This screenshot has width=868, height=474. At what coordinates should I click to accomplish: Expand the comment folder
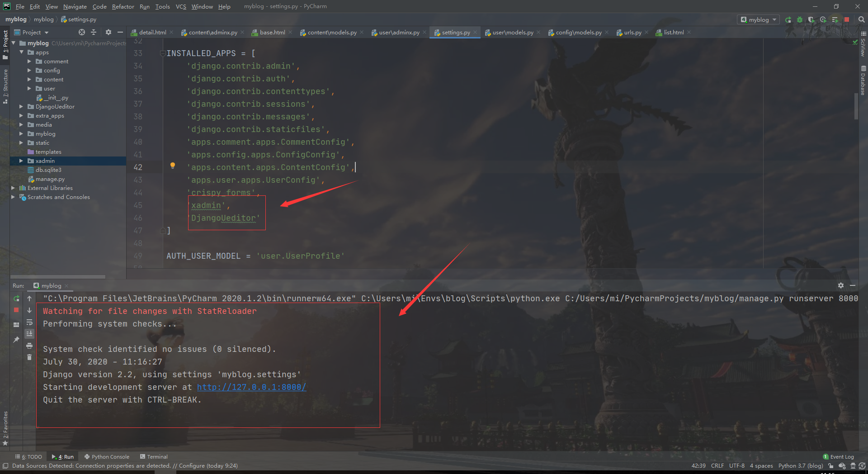(29, 62)
